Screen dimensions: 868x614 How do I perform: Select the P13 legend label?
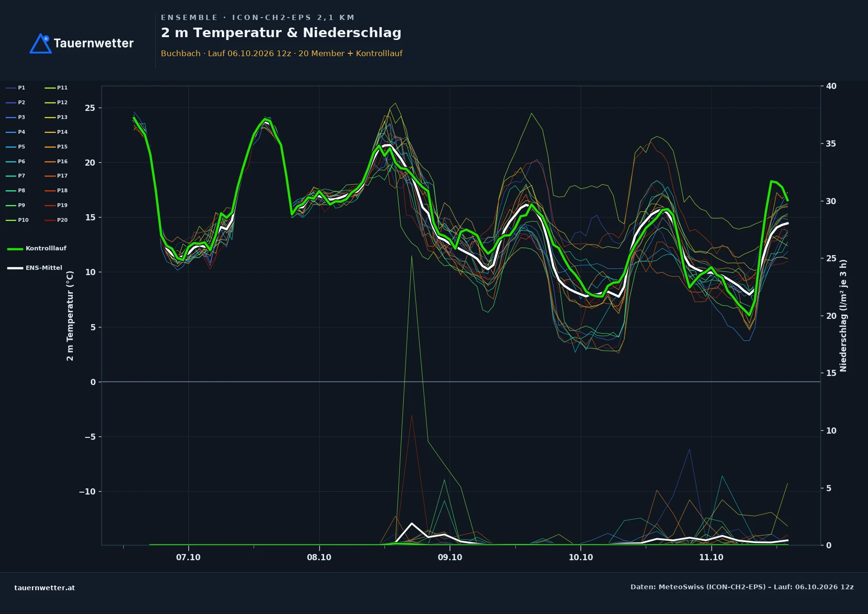pyautogui.click(x=62, y=117)
